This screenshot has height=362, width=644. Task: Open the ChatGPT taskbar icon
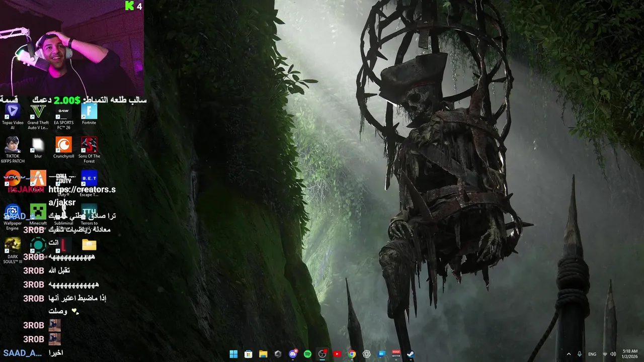tap(367, 354)
